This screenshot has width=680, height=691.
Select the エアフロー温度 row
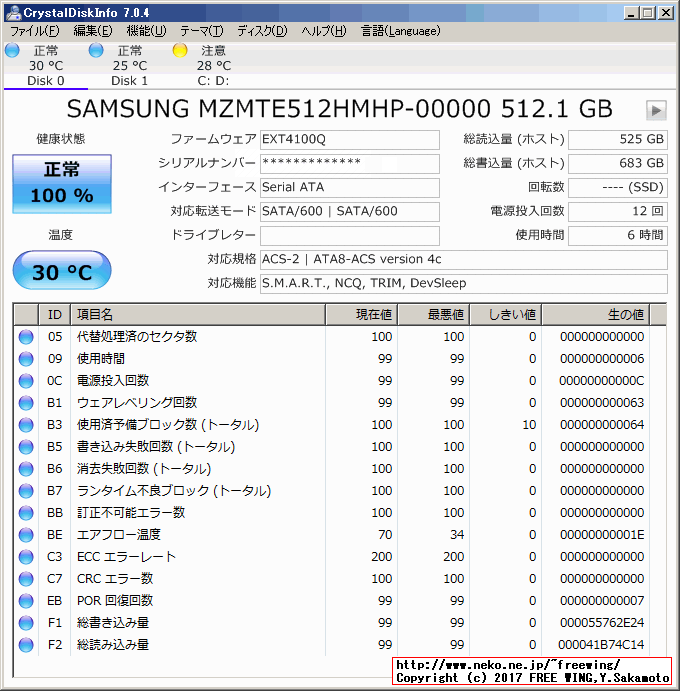pyautogui.click(x=333, y=535)
